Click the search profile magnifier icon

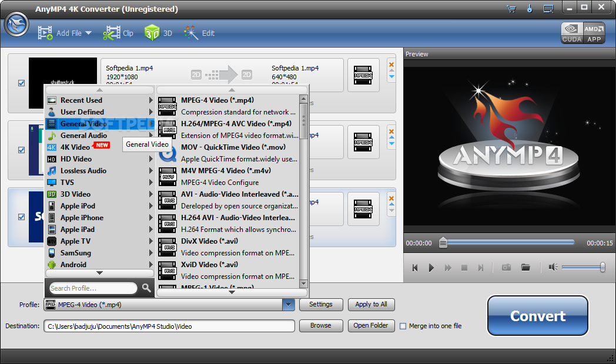click(x=146, y=288)
